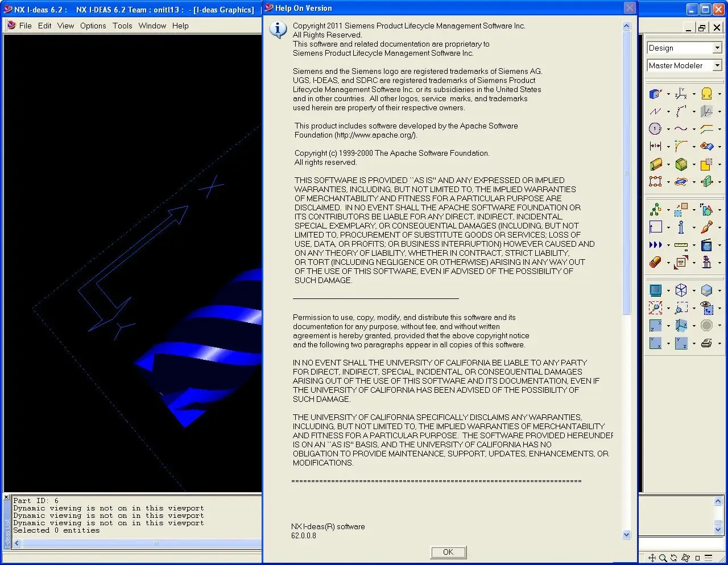This screenshot has width=728, height=565.
Task: Click the magnifier zoom icon in status bar
Action: (663, 558)
